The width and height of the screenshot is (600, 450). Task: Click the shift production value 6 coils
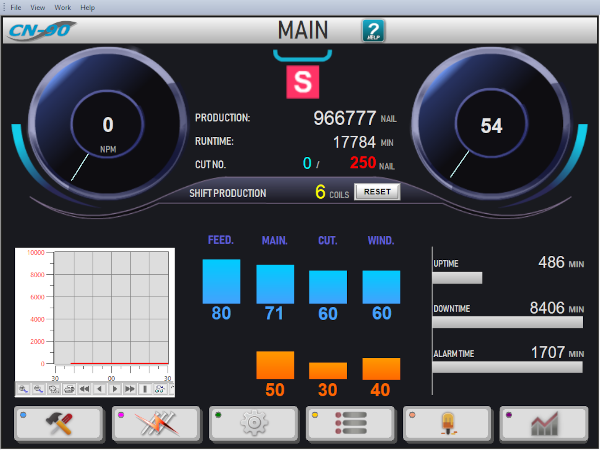tap(320, 192)
